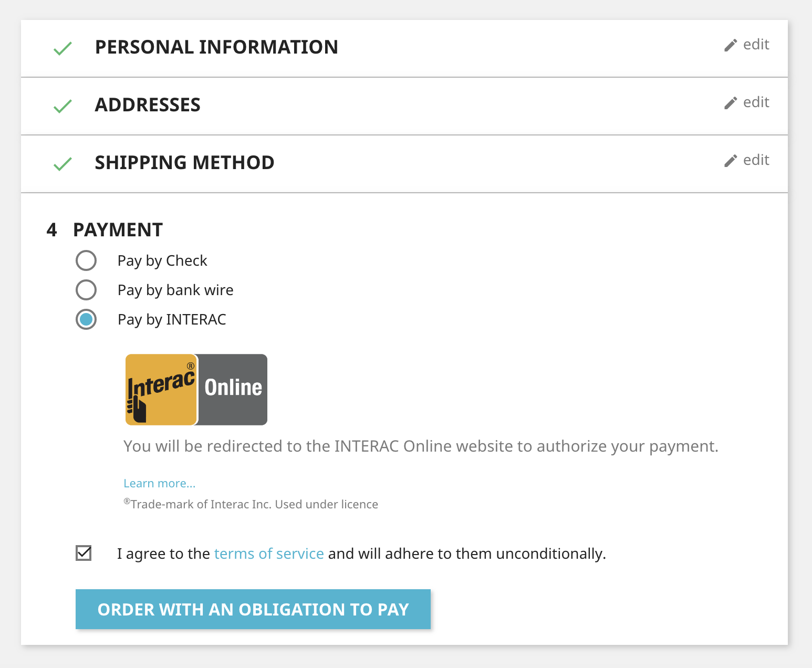Click the Pay by INTERAC label text
The image size is (812, 668).
172,319
